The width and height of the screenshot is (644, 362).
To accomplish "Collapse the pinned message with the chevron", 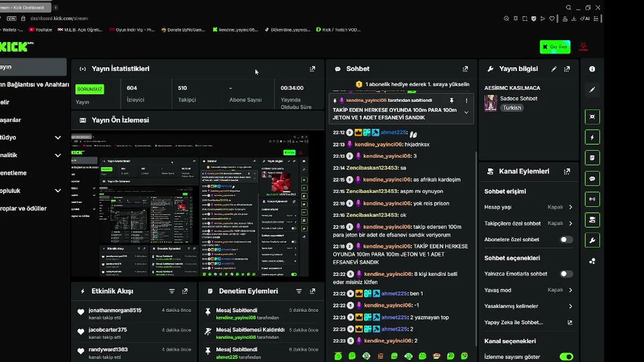I will [x=466, y=113].
